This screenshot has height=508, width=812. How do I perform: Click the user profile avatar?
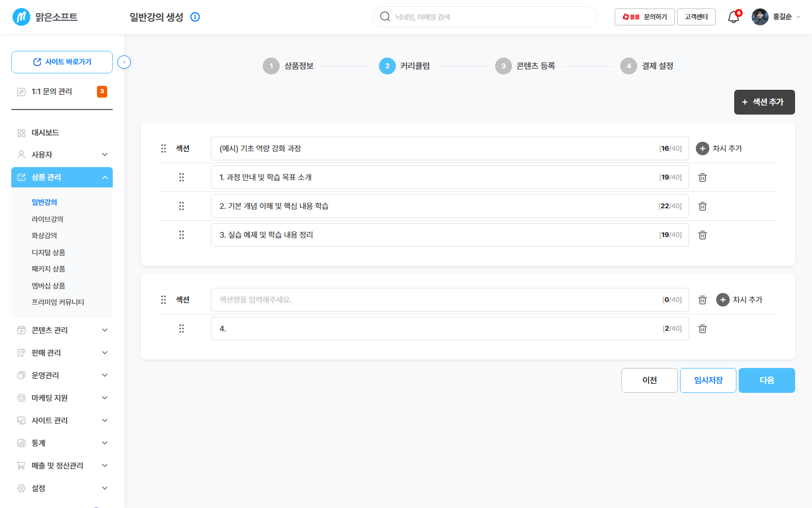click(x=760, y=17)
